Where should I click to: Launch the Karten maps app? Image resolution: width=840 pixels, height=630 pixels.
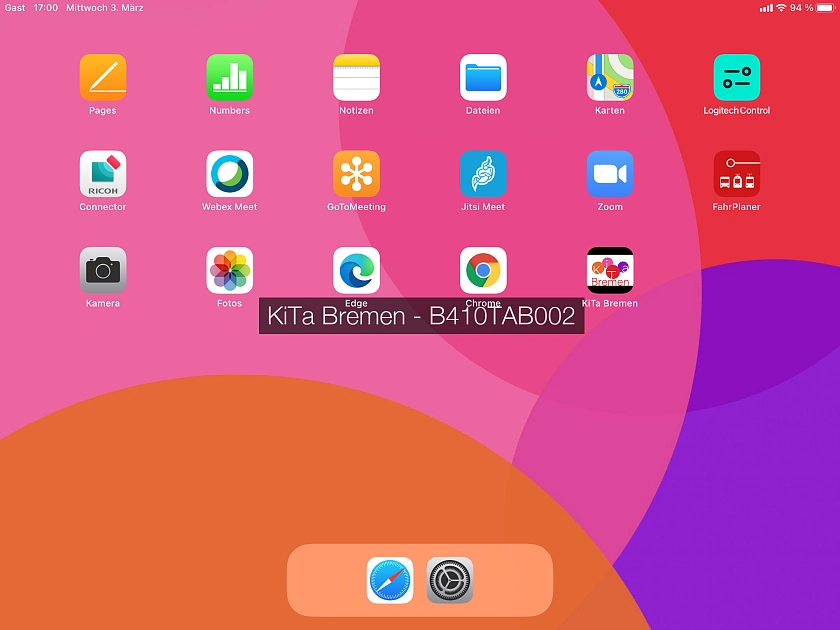point(610,78)
